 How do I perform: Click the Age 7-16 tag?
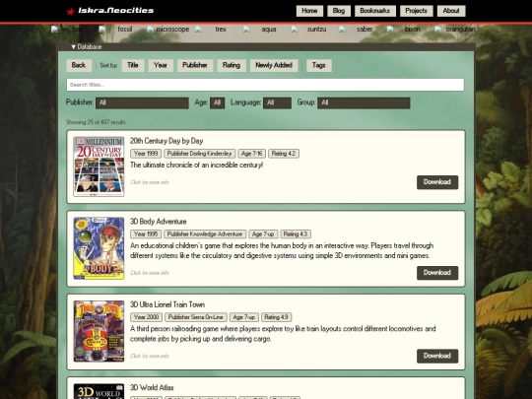point(252,154)
